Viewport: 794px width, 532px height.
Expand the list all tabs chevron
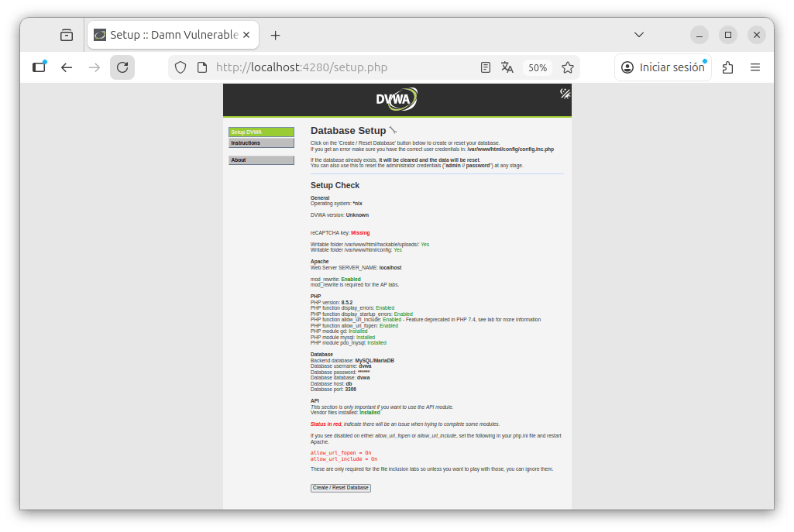[x=639, y=35]
